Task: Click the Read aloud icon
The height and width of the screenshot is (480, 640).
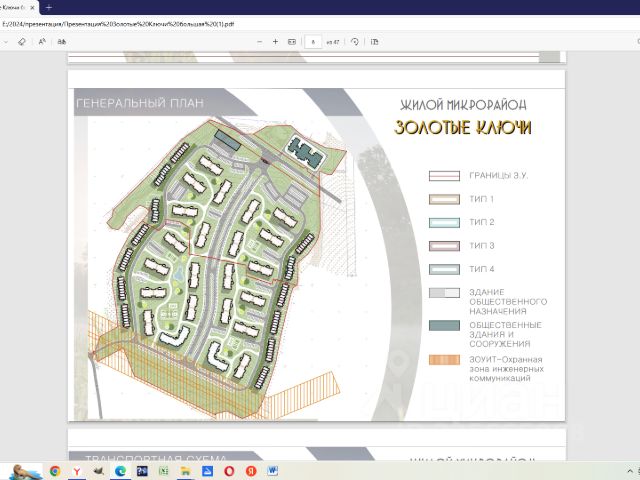Action: click(x=42, y=42)
